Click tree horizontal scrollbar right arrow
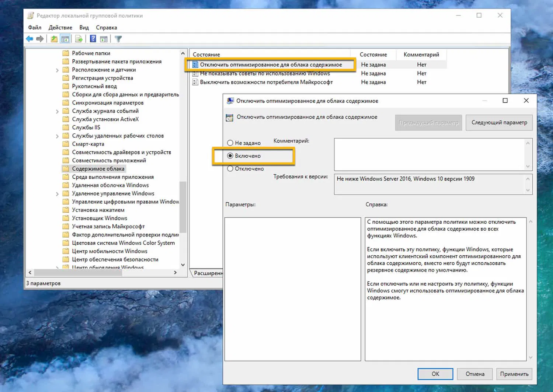The height and width of the screenshot is (392, 553). coord(175,273)
